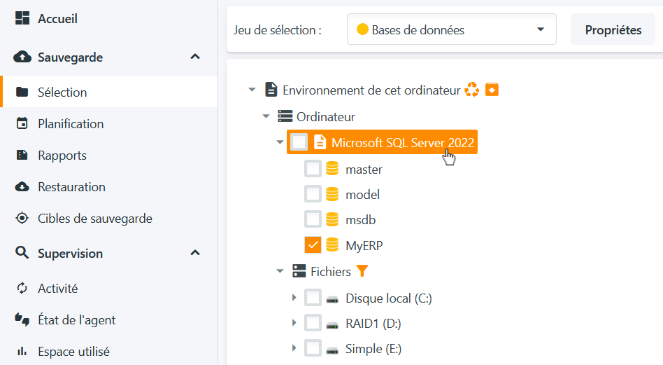Image resolution: width=663 pixels, height=365 pixels.
Task: Click the orange recycle icon beside Environnement
Action: pos(472,90)
